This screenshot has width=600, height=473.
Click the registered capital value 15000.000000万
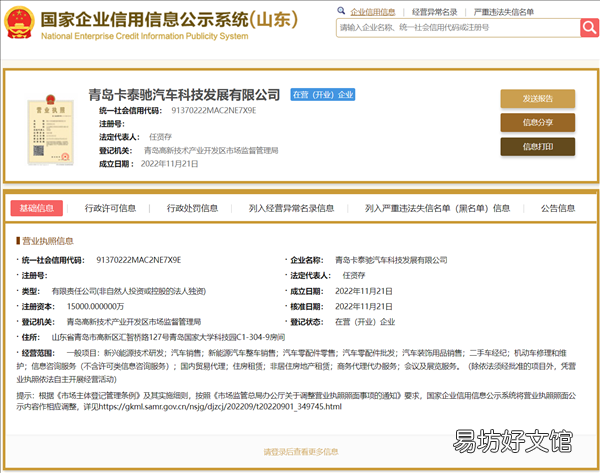[x=95, y=307]
